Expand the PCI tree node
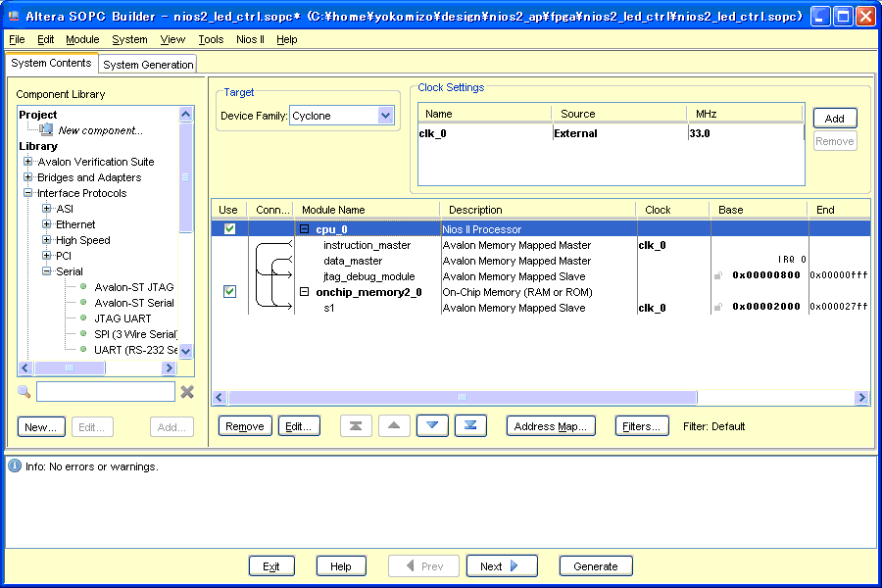Screen dimensions: 882x588 (x=47, y=256)
